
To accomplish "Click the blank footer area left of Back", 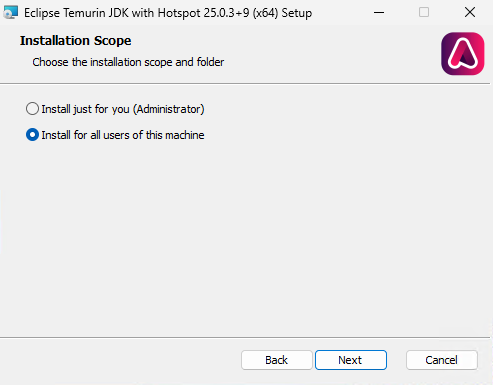I will click(x=120, y=360).
